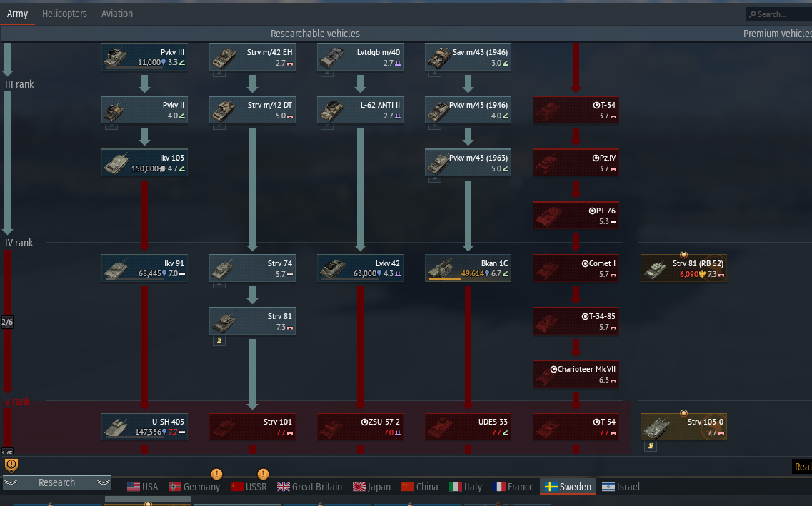Click the III rank label
Screen dimensions: 812x506
coord(19,84)
